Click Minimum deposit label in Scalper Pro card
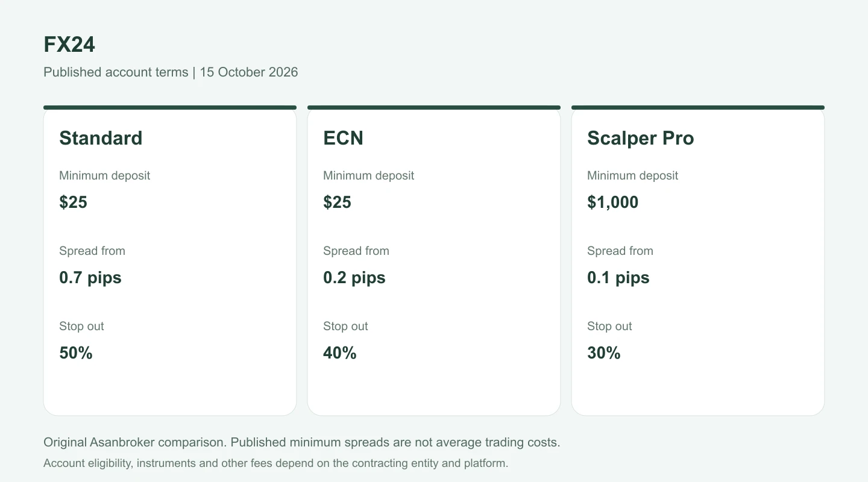The height and width of the screenshot is (482, 868). (x=633, y=175)
